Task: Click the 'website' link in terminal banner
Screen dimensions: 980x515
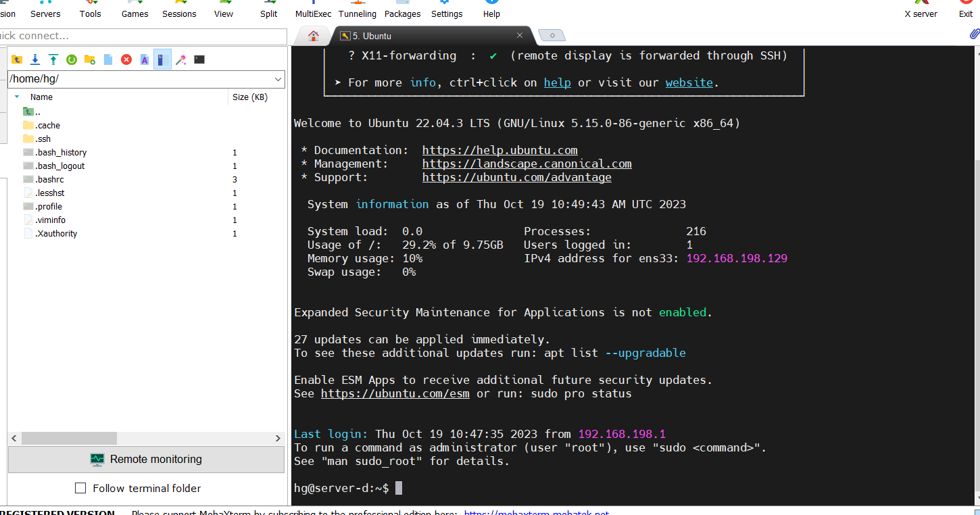Action: pos(689,82)
